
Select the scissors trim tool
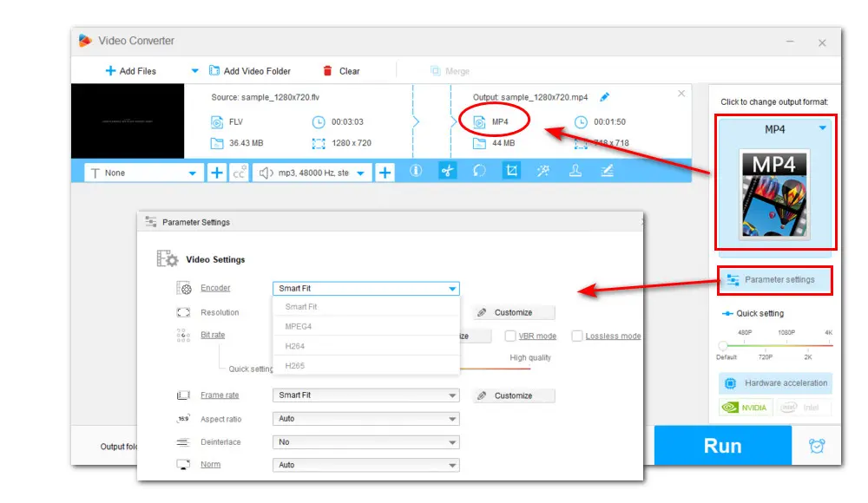click(x=447, y=171)
